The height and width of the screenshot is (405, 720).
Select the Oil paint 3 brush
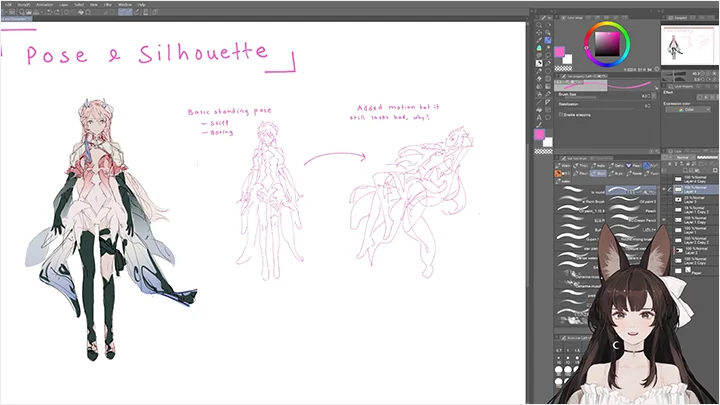(x=631, y=200)
